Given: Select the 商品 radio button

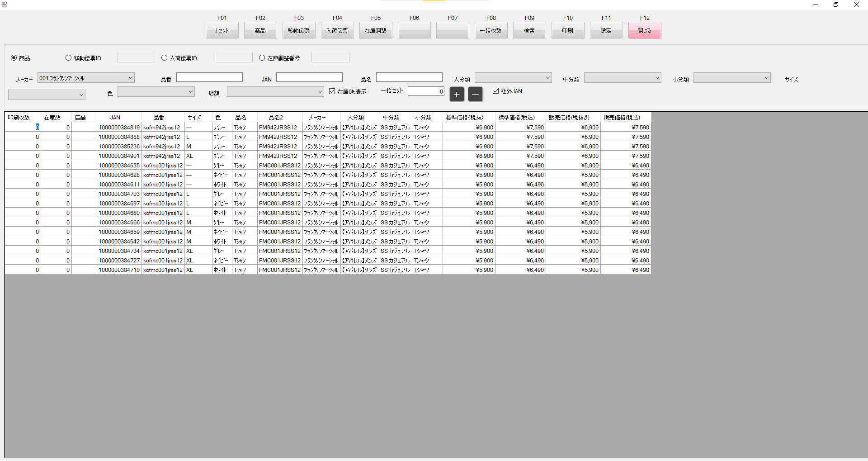Looking at the screenshot, I should tap(14, 58).
